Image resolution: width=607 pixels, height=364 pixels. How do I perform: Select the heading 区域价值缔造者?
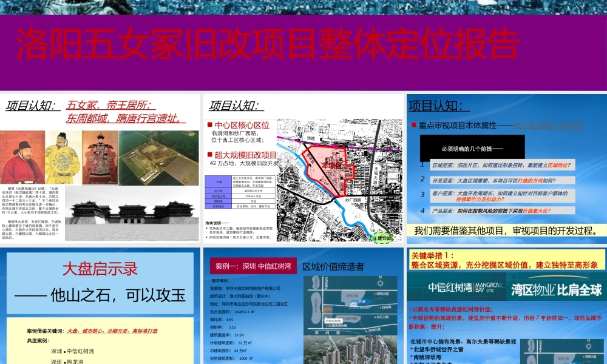333,266
